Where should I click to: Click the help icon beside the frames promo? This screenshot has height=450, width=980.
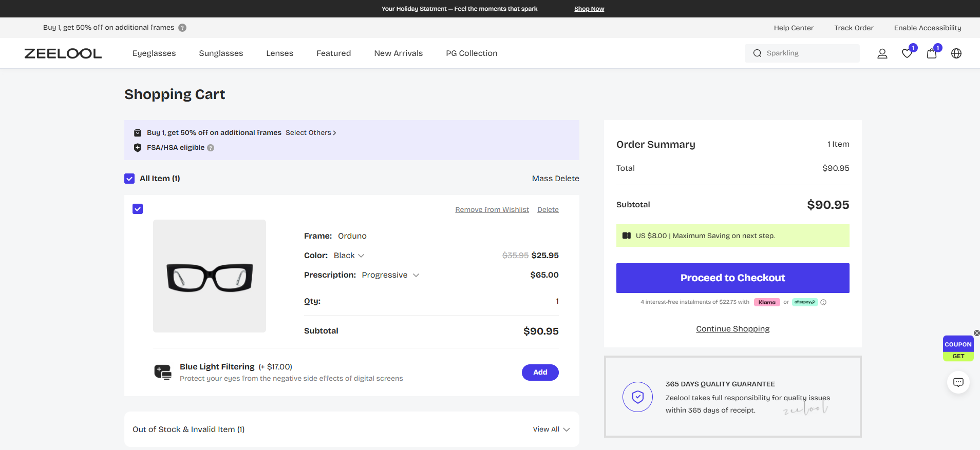182,28
